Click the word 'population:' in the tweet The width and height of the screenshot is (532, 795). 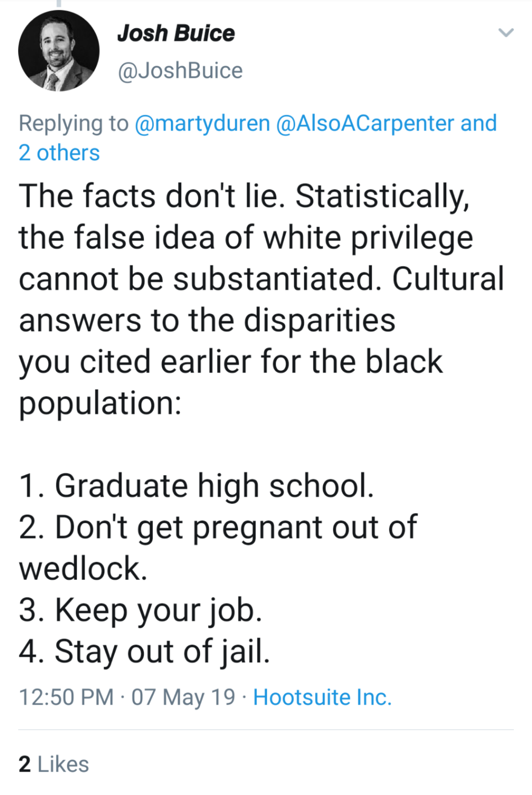(100, 403)
